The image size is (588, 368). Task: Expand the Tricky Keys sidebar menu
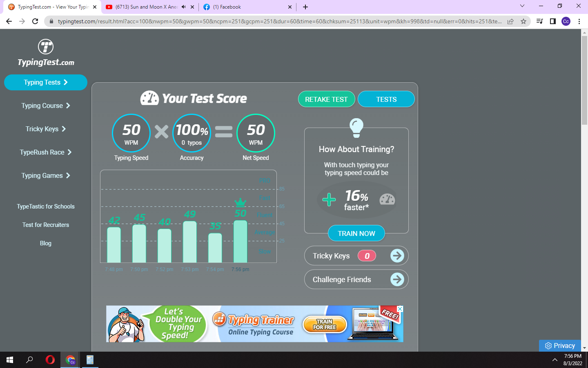click(46, 129)
